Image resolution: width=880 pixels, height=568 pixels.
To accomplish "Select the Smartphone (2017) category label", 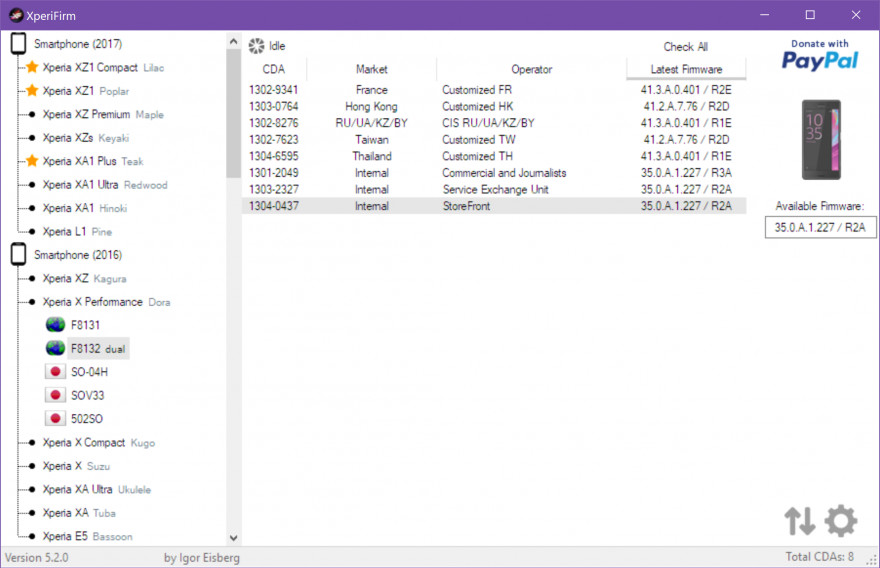I will (x=77, y=44).
